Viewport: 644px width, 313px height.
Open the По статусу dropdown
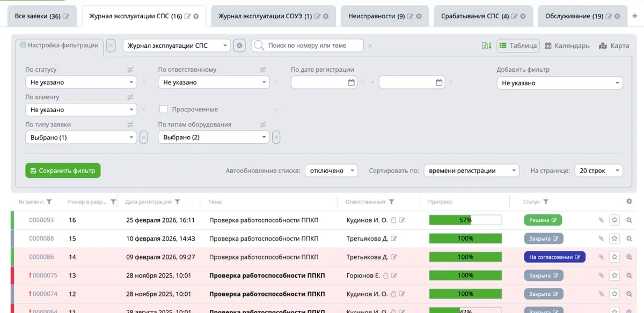pos(81,83)
